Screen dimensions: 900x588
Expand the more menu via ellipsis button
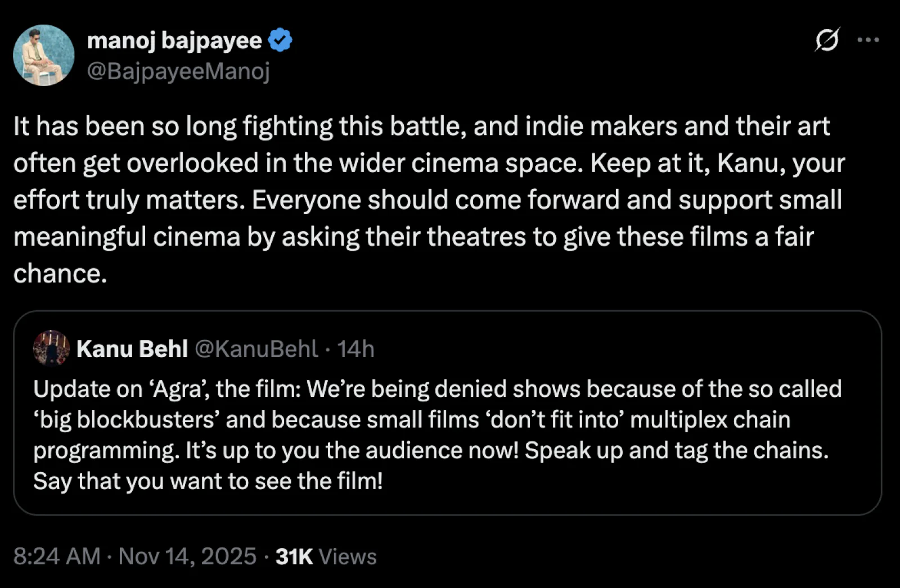pos(869,40)
